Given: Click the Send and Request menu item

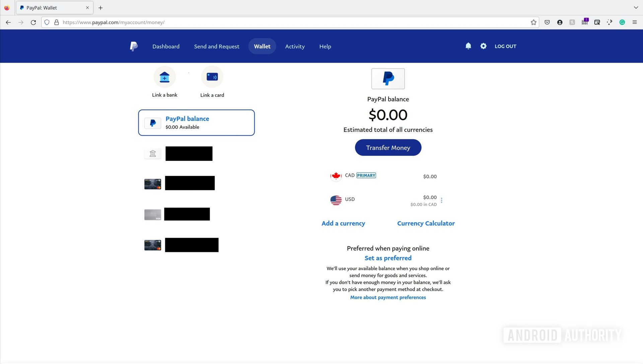Looking at the screenshot, I should coord(216,46).
